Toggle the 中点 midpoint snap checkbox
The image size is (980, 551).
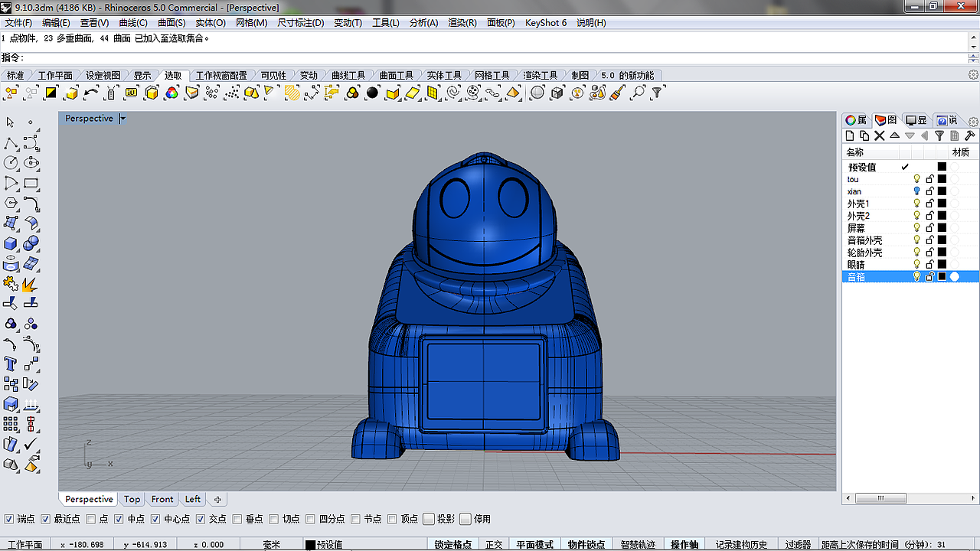[119, 519]
